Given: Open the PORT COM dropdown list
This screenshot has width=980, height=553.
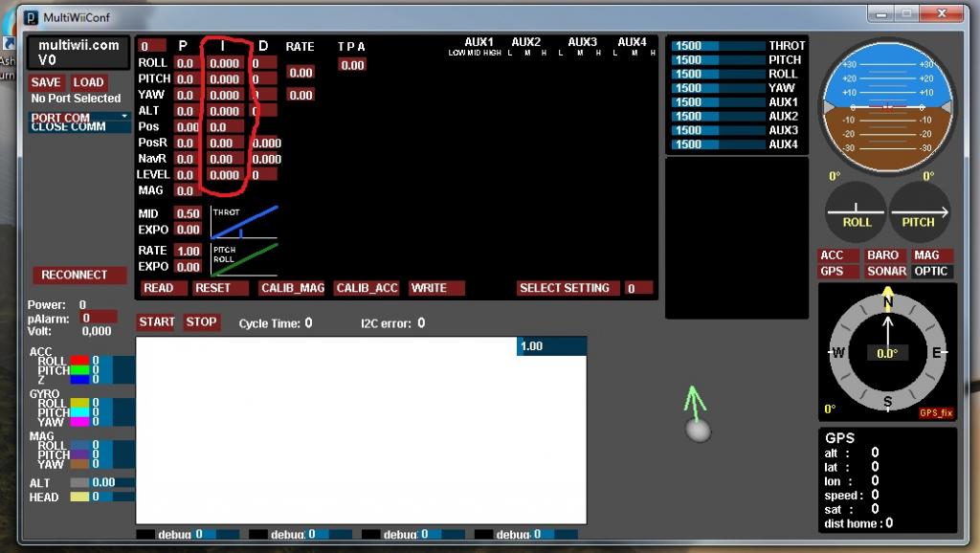Looking at the screenshot, I should click(80, 117).
